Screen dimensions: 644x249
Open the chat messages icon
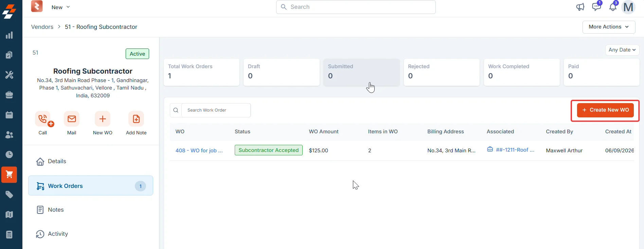(x=596, y=6)
